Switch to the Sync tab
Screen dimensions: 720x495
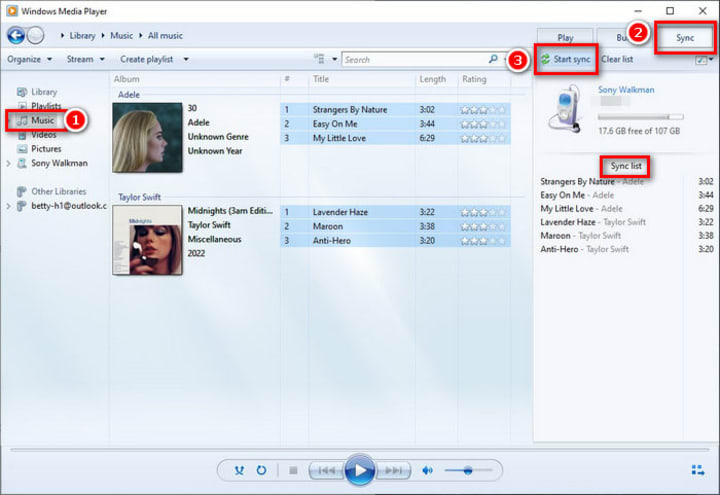coord(685,38)
